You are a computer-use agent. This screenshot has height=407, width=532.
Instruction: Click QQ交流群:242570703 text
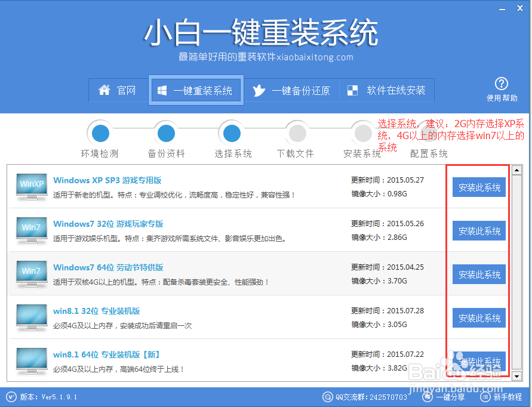[371, 397]
